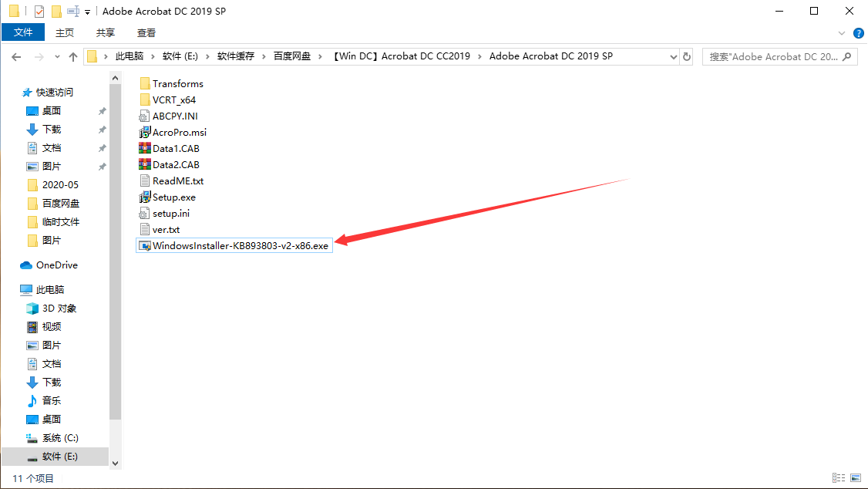Refresh the current folder view
This screenshot has height=489, width=868.
(687, 56)
